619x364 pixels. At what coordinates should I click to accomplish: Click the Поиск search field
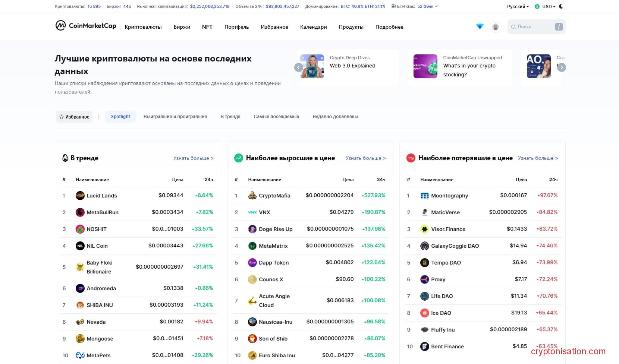(532, 27)
